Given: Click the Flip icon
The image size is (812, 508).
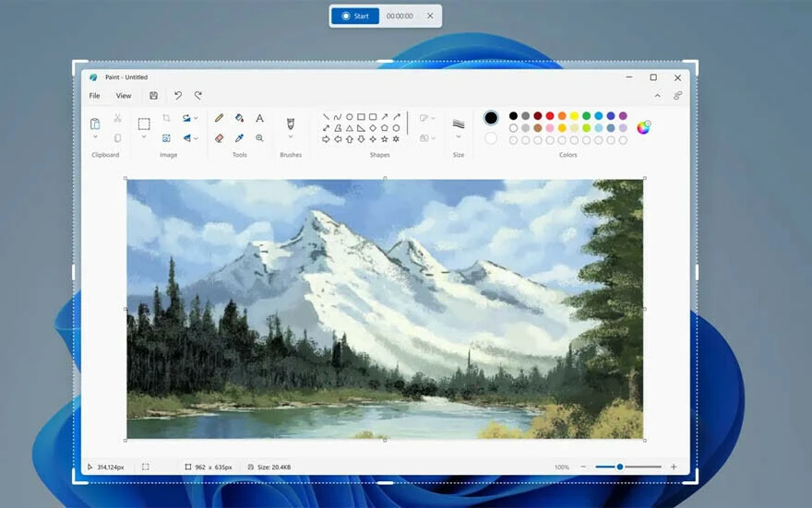Looking at the screenshot, I should tap(187, 138).
